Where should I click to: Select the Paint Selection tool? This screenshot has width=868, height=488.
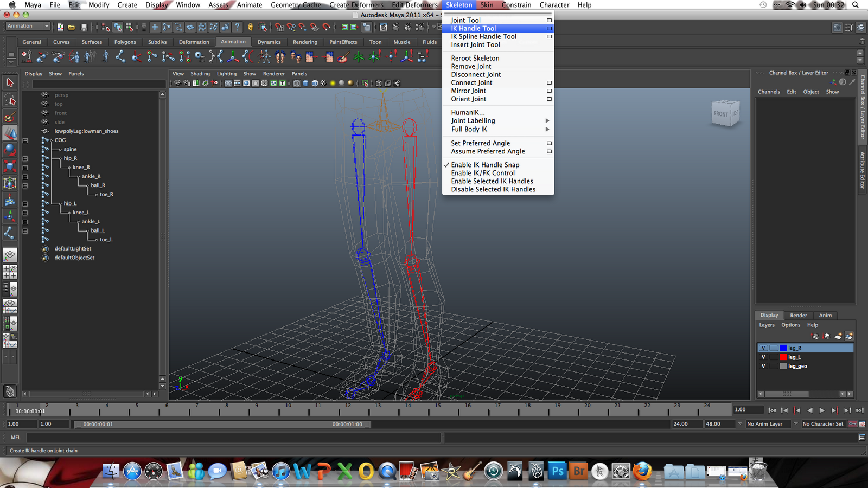[9, 114]
